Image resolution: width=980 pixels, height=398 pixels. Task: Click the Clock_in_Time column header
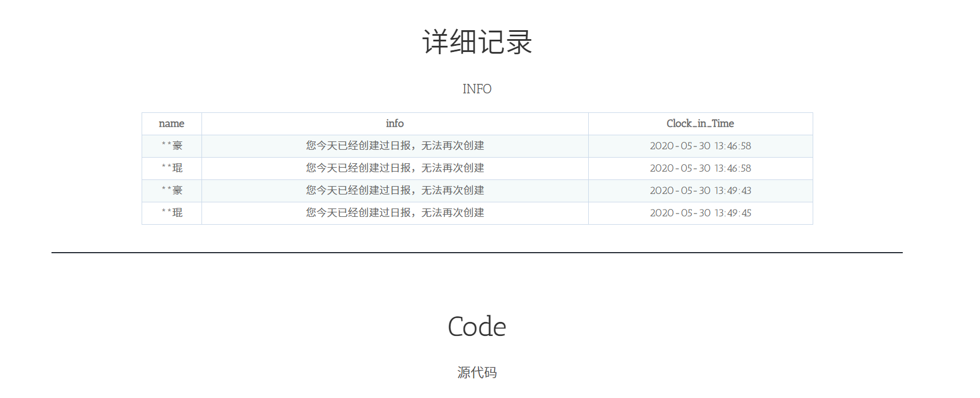(x=700, y=124)
